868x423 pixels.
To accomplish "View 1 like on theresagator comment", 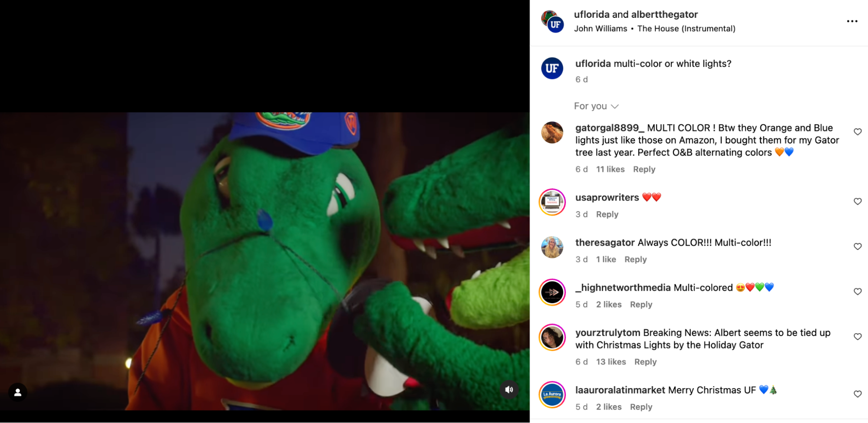I will click(x=606, y=259).
